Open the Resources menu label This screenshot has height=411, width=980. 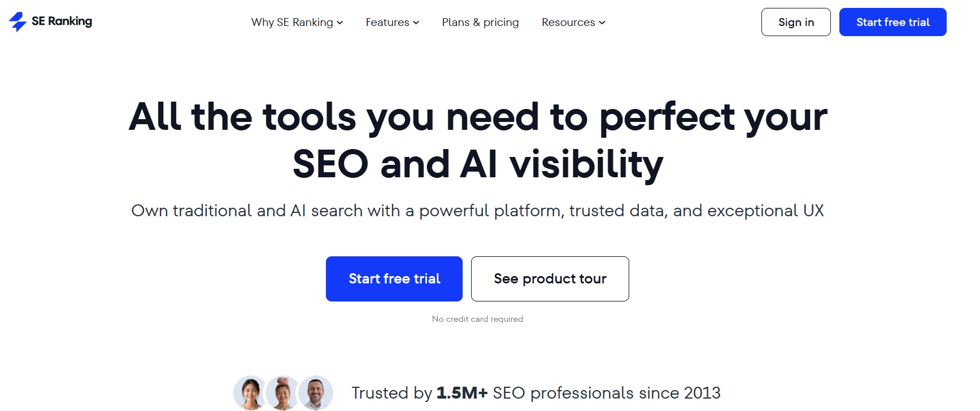click(568, 23)
